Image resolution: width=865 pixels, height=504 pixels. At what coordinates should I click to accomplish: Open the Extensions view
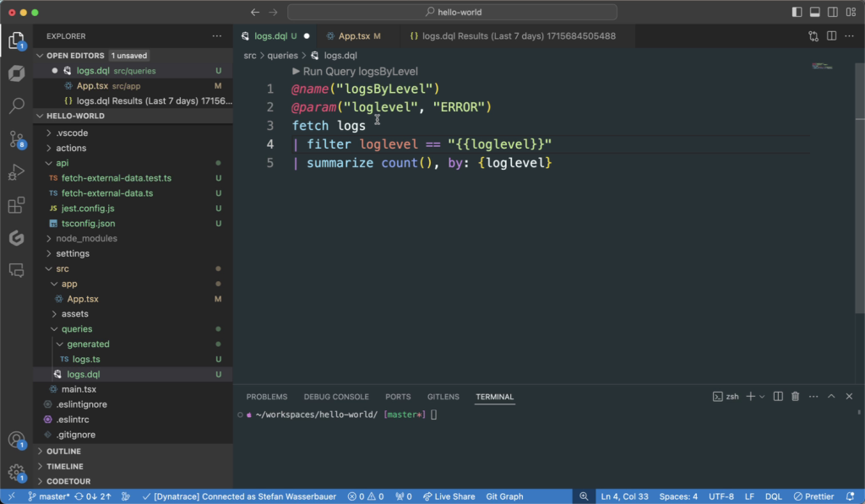17,204
